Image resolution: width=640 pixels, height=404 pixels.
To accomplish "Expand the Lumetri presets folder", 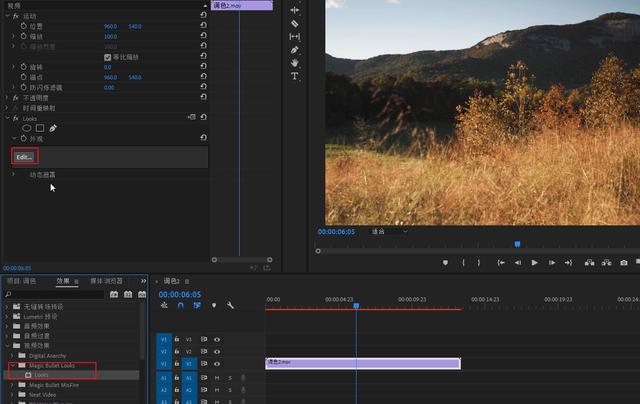I will pos(7,316).
